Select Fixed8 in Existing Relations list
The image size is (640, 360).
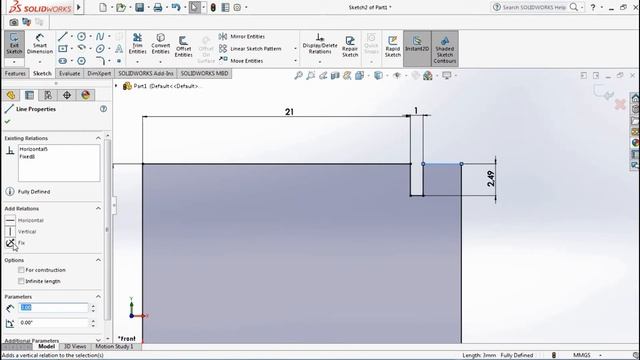(x=27, y=156)
